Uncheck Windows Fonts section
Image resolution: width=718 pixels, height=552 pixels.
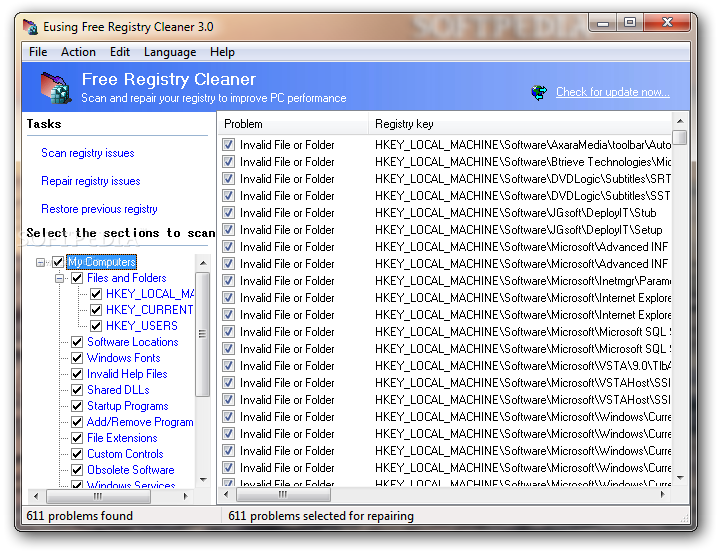(77, 358)
